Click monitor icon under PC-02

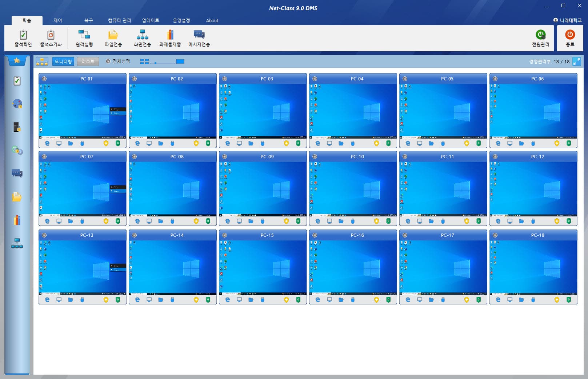(x=149, y=143)
